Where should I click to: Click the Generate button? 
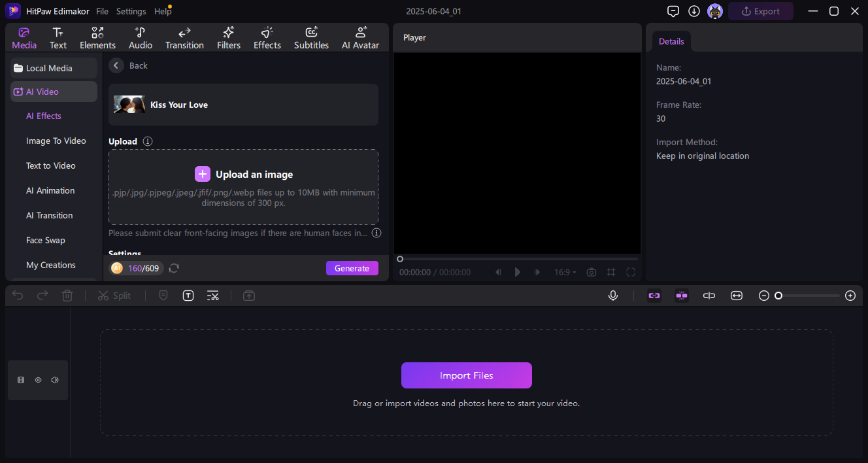tap(352, 268)
